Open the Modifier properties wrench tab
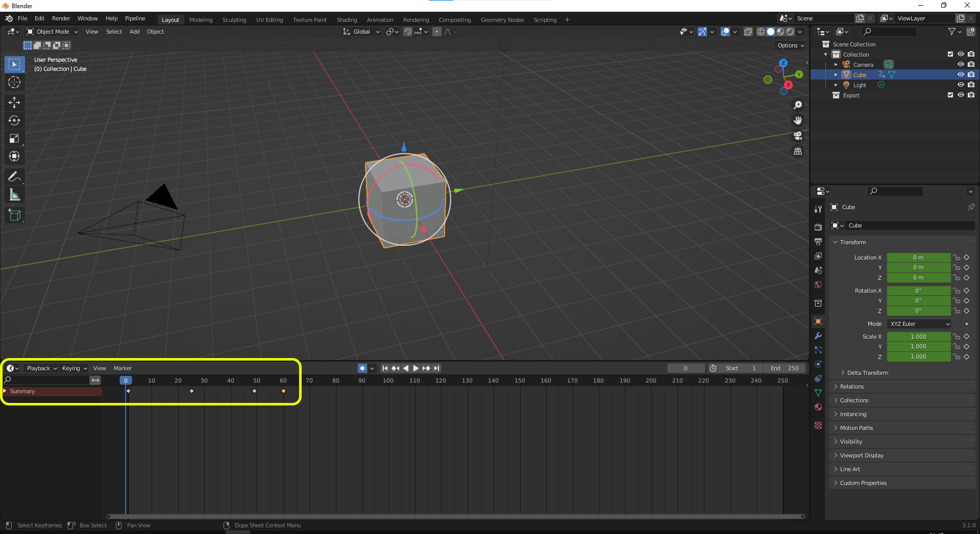The image size is (980, 534). (818, 336)
